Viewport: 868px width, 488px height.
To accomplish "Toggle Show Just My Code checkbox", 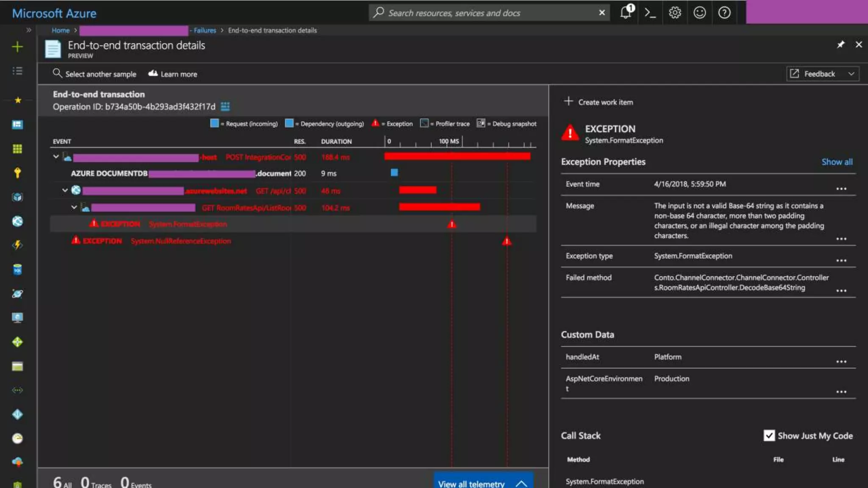I will click(769, 435).
